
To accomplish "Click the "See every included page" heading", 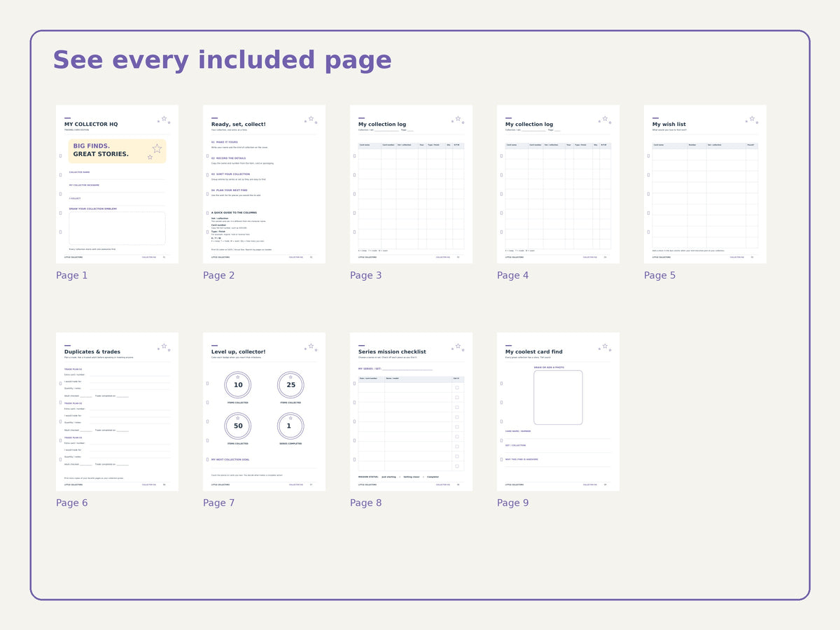I will tap(222, 61).
